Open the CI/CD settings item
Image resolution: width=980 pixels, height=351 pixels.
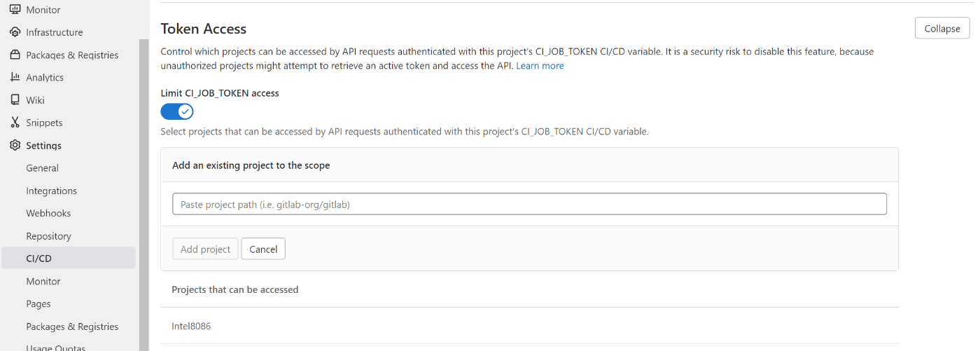38,259
